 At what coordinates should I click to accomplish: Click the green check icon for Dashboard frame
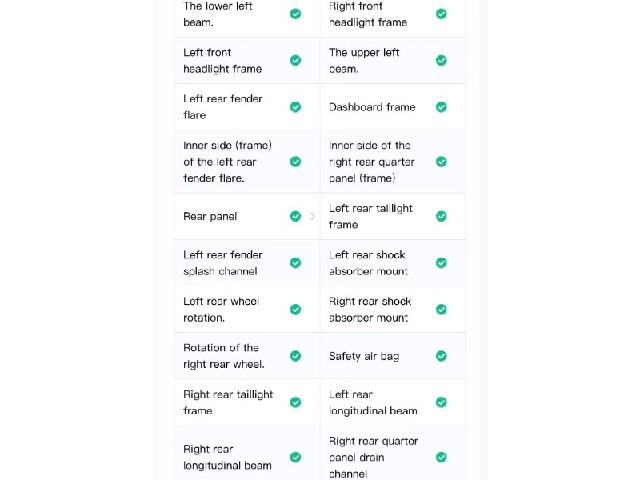coord(441,107)
